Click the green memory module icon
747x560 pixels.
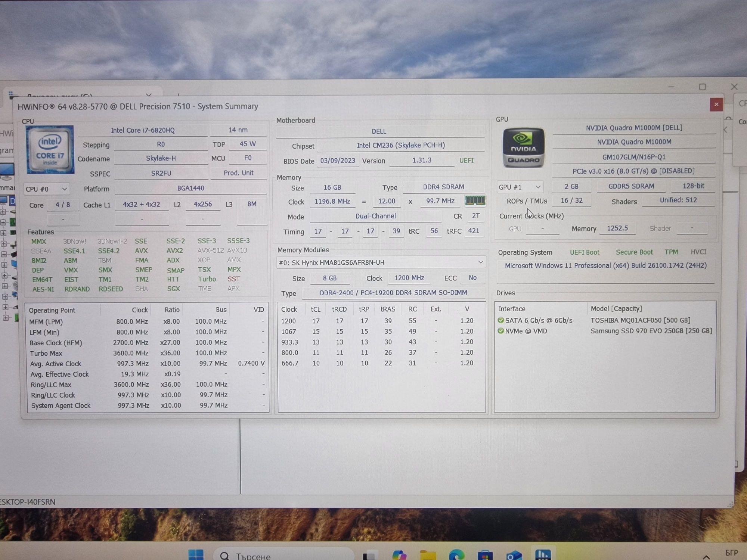[x=475, y=201]
